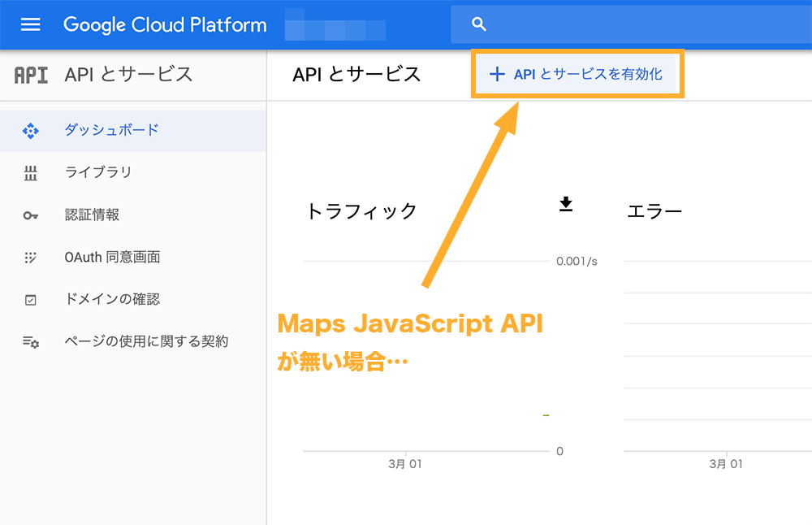812x525 pixels.
Task: Click API とサービスを有効化 button
Action: coord(576,74)
